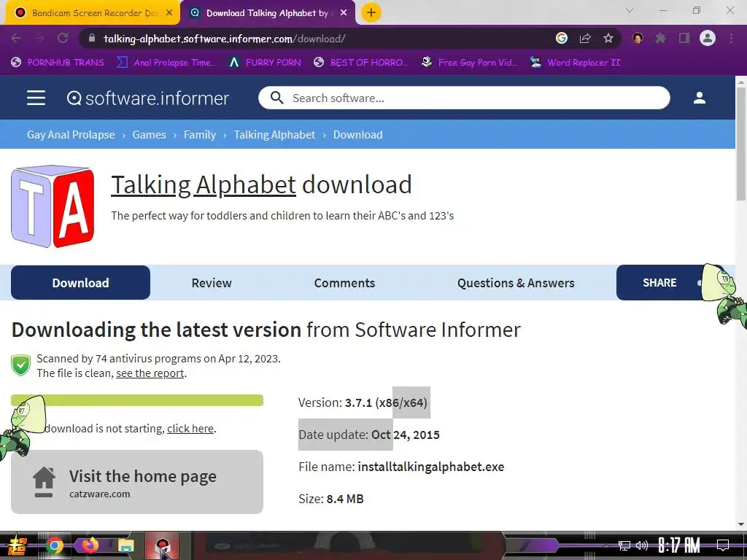Click the avatar extension icon beside puzzle
Screen dimensions: 747x560
(x=638, y=38)
